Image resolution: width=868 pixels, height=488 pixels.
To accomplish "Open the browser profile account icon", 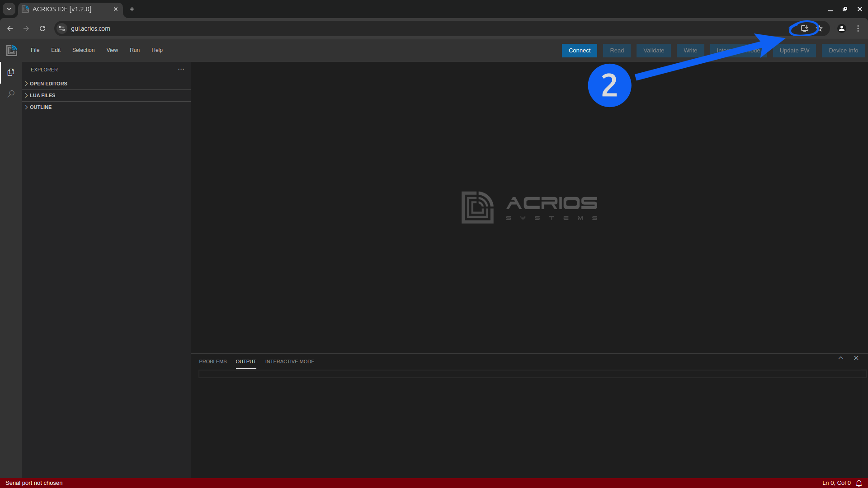I will [841, 28].
